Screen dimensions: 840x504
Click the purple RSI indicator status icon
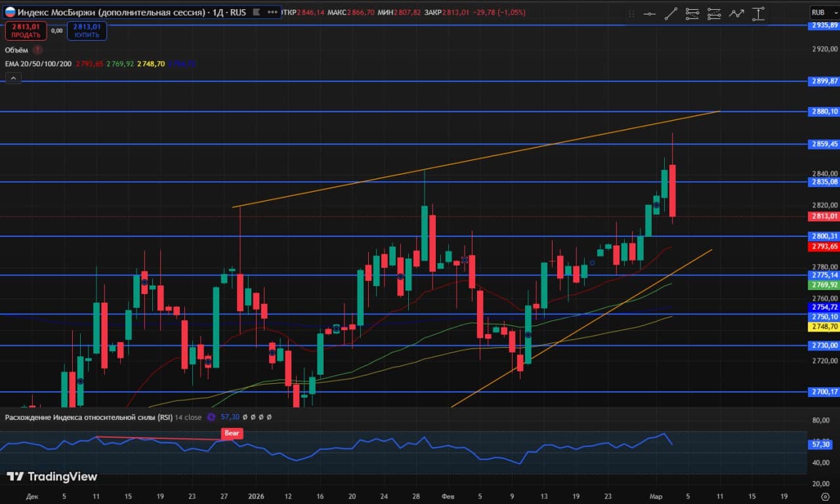(x=211, y=417)
